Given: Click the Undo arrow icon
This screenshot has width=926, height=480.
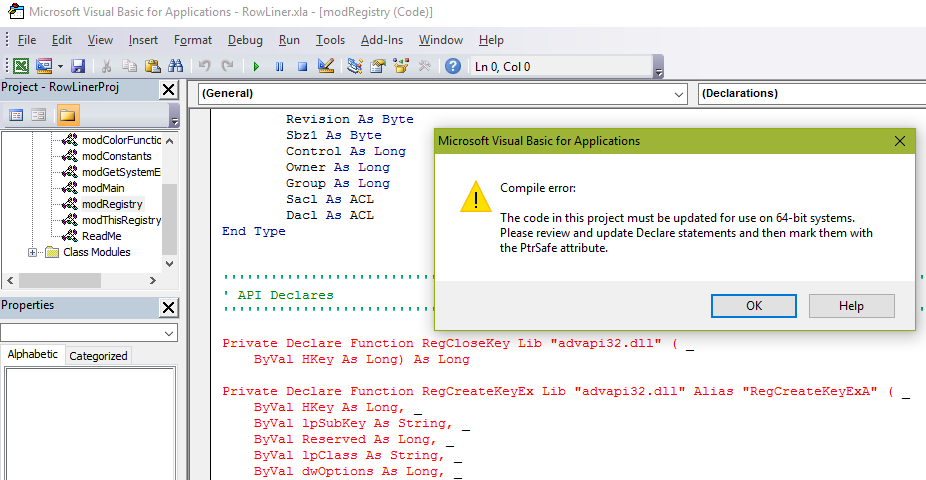Looking at the screenshot, I should click(204, 66).
